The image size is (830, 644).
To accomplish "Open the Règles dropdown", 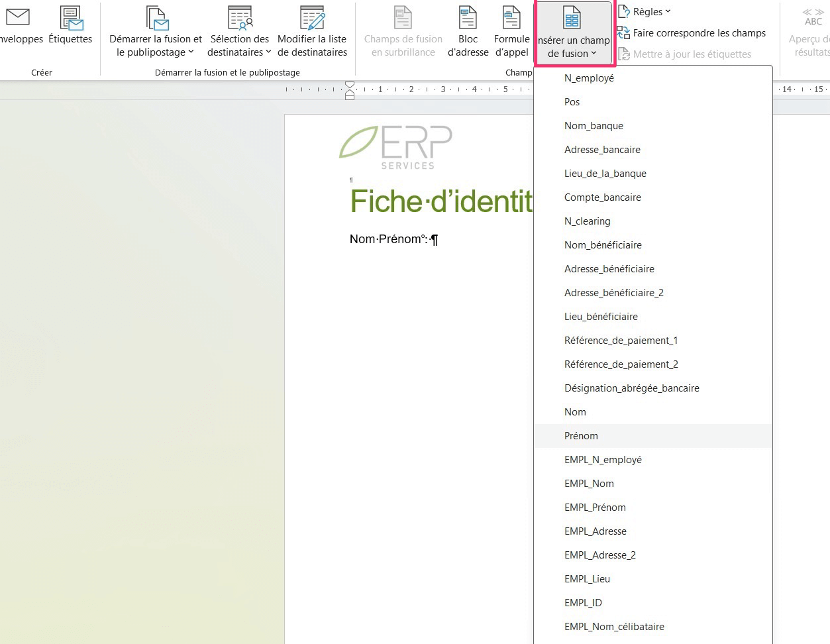I will click(647, 12).
